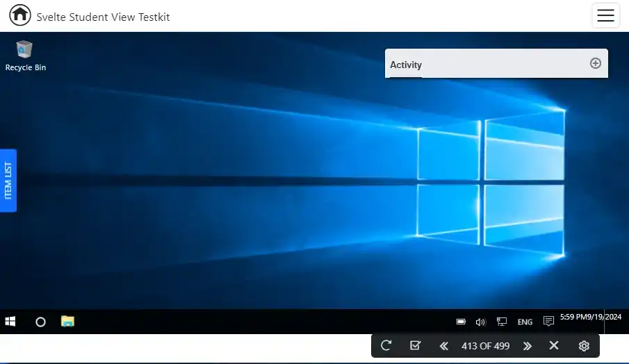Click the Windows Start button

point(10,322)
